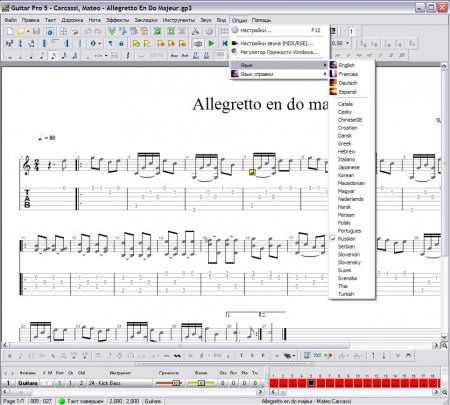Select the quarter note duration
The image size is (450, 405).
pos(31,56)
